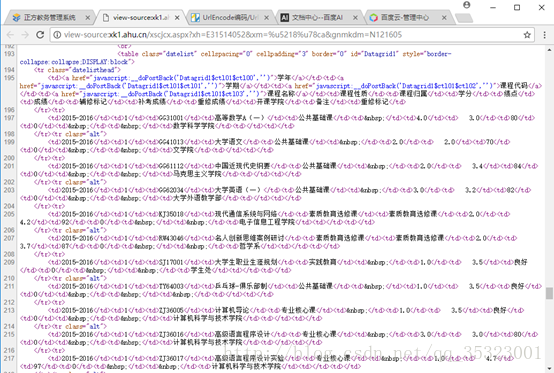This screenshot has width=554, height=373.
Task: Open Chrome three-dot menu
Action: (544, 35)
